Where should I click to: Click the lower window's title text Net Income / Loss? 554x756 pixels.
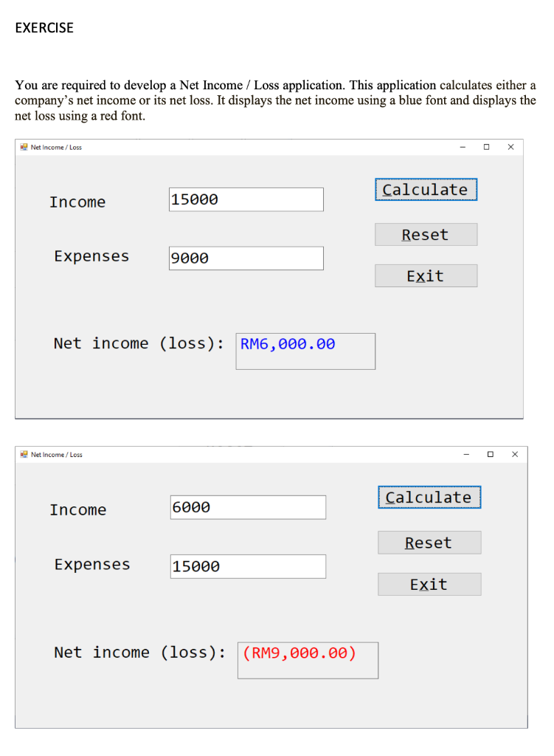57,455
